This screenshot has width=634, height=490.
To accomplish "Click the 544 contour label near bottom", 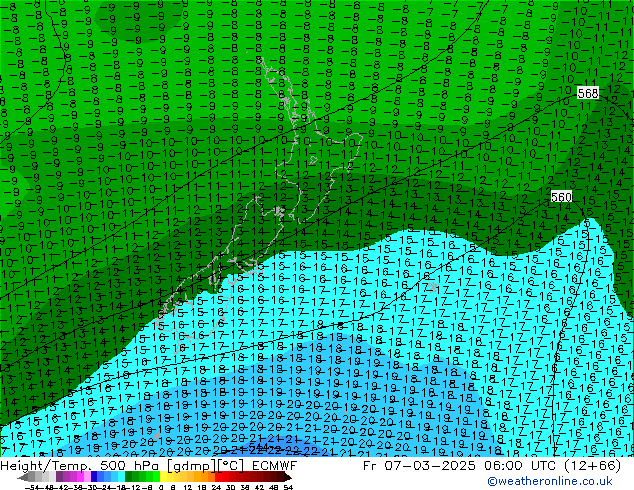I will (259, 446).
